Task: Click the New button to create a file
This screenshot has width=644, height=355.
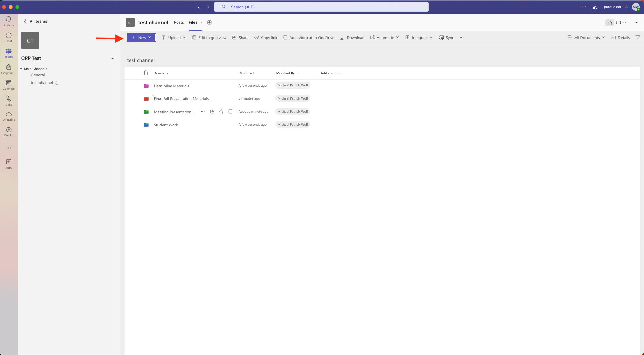Action: 141,37
